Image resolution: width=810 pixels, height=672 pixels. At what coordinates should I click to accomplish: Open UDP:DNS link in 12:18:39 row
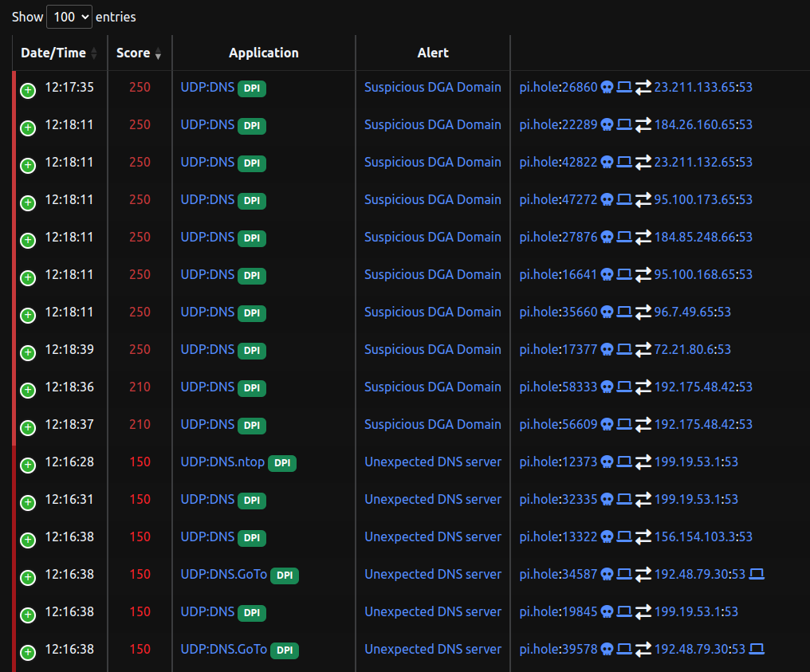coord(207,349)
